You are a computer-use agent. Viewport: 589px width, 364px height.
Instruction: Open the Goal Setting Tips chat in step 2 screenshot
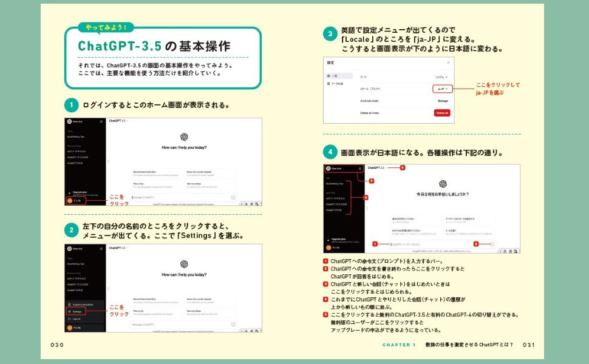[x=76, y=264]
